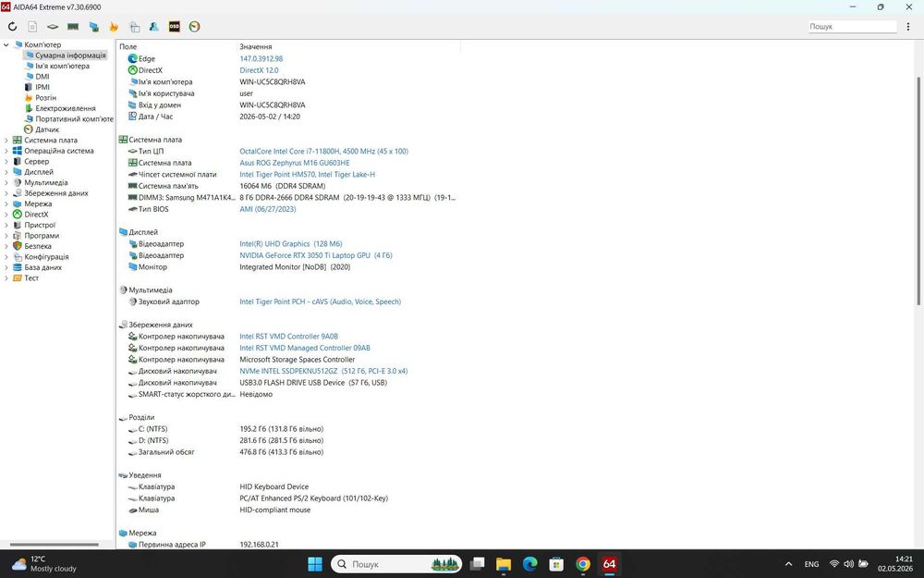Show hidden tray icons chevron
Image resolution: width=924 pixels, height=578 pixels.
pyautogui.click(x=788, y=564)
